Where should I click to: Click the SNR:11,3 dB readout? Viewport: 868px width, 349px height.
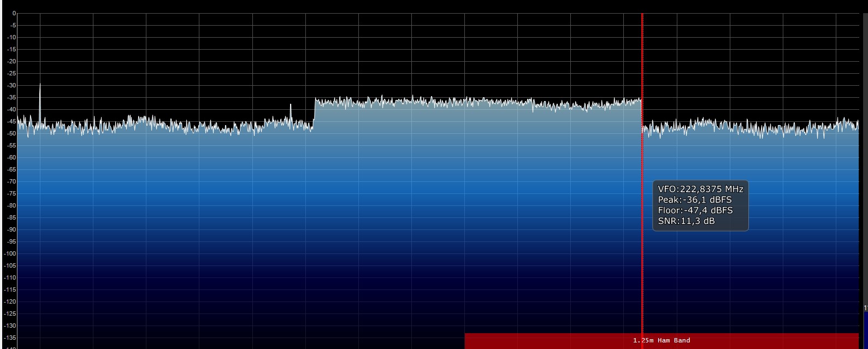point(686,221)
